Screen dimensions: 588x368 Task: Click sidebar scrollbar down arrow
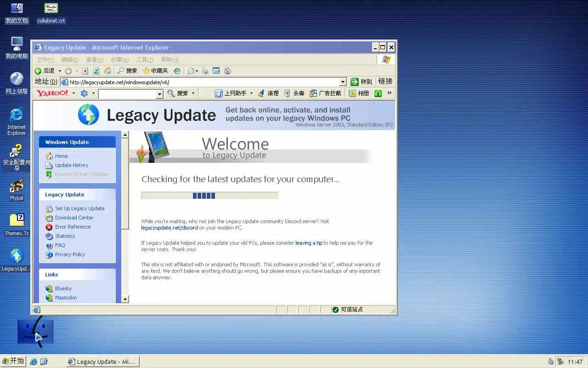click(x=125, y=299)
